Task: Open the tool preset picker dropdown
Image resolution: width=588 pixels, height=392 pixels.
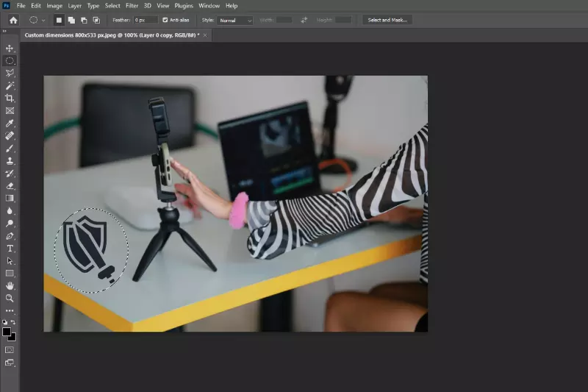Action: (x=43, y=21)
